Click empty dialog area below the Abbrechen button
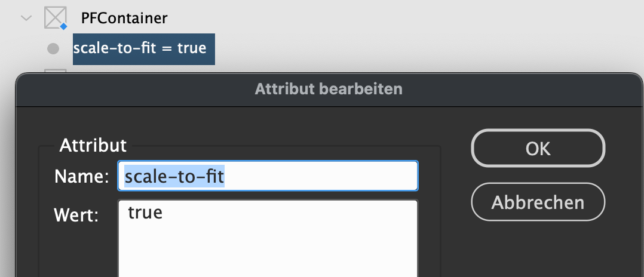 538,251
